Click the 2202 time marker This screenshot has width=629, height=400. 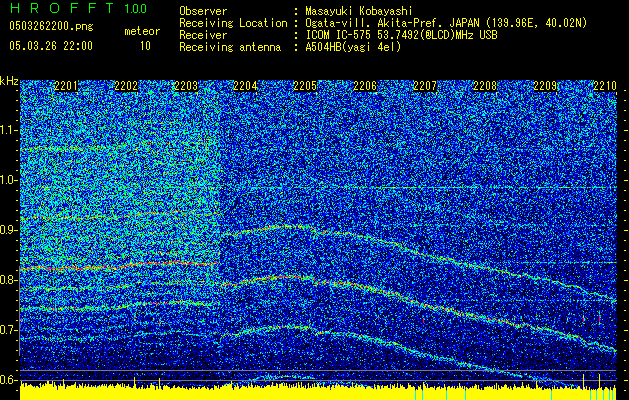tap(126, 86)
